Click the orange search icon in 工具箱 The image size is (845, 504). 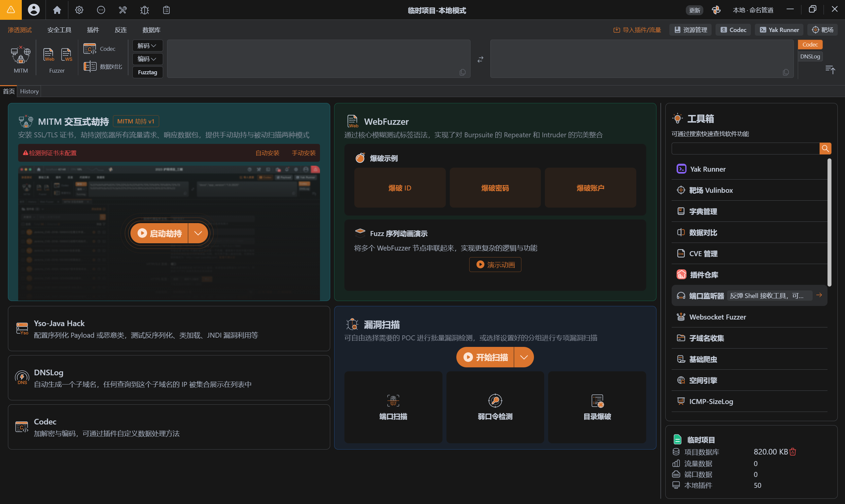825,149
